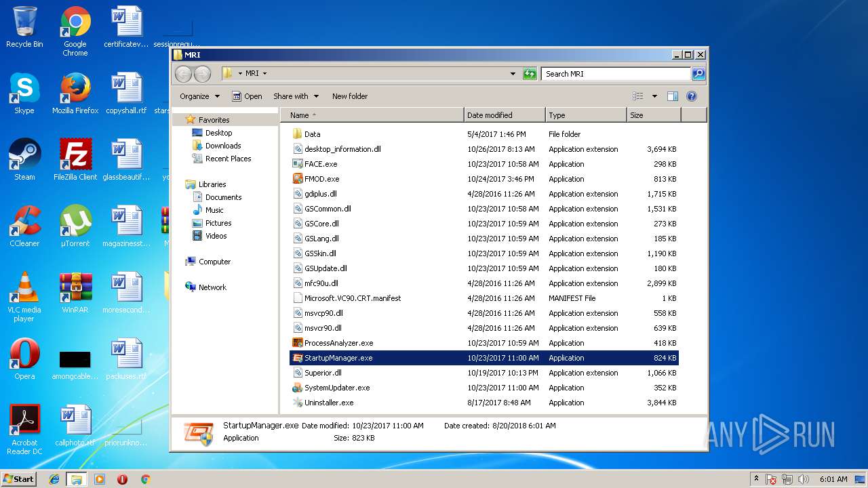Open FileZilla Client desktop shortcut
868x488 pixels.
[75, 160]
